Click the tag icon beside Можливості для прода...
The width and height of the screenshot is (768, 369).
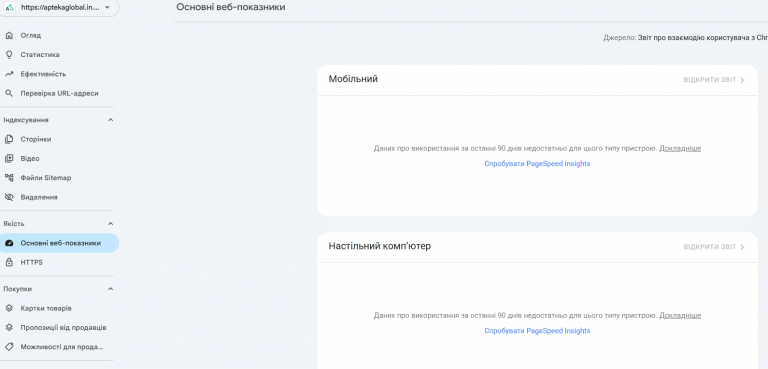click(x=9, y=347)
